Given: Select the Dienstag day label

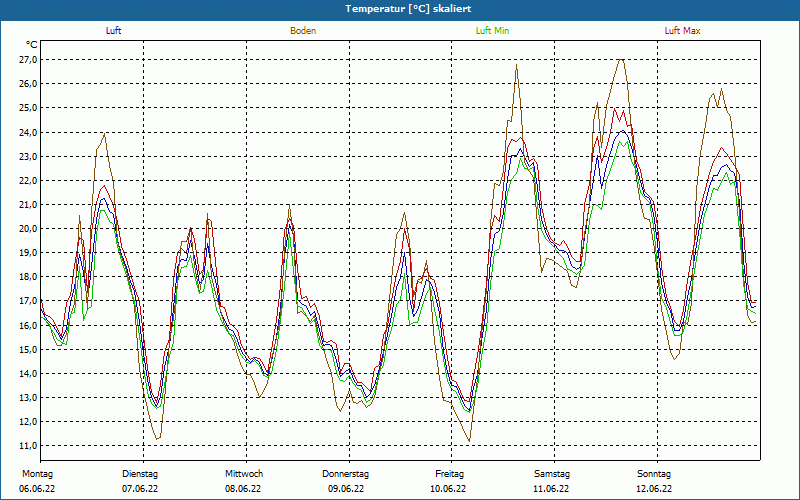Looking at the screenshot, I should point(140,474).
